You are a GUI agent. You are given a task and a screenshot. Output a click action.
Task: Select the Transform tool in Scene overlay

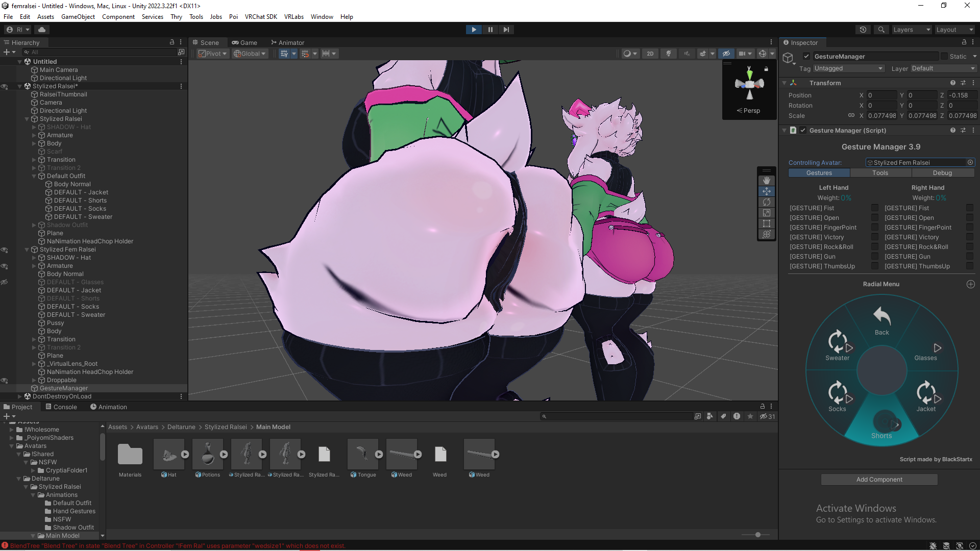tap(766, 234)
